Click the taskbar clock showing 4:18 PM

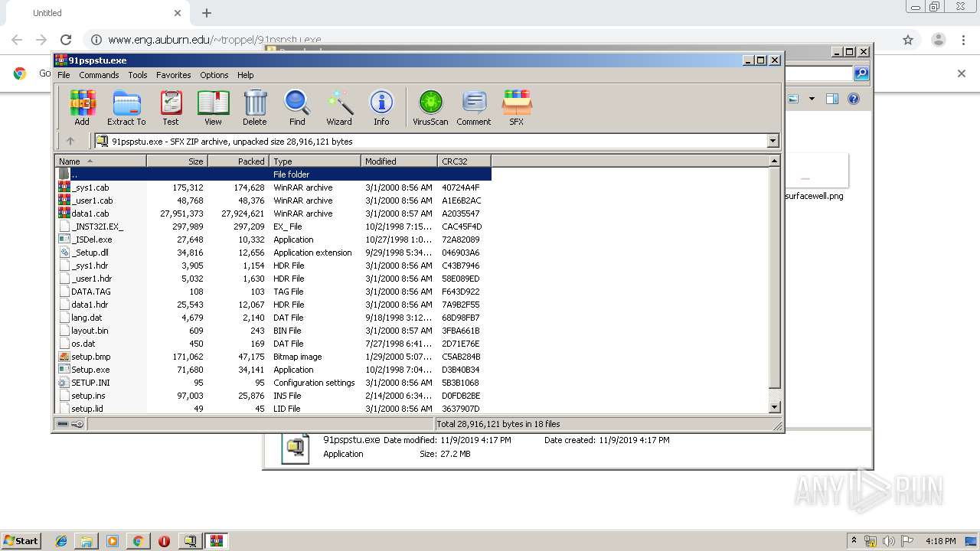tap(940, 541)
